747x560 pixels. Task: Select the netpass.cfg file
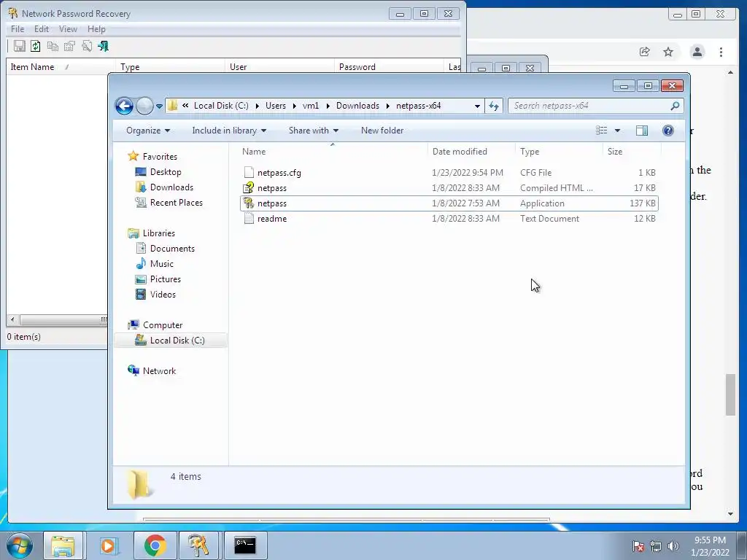(449, 173)
